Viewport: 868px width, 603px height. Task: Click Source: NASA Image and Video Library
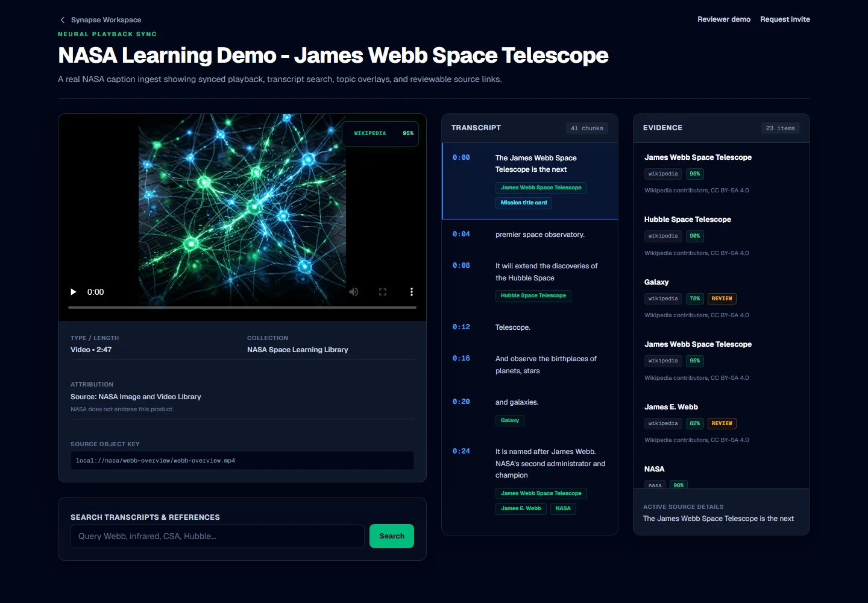click(136, 397)
